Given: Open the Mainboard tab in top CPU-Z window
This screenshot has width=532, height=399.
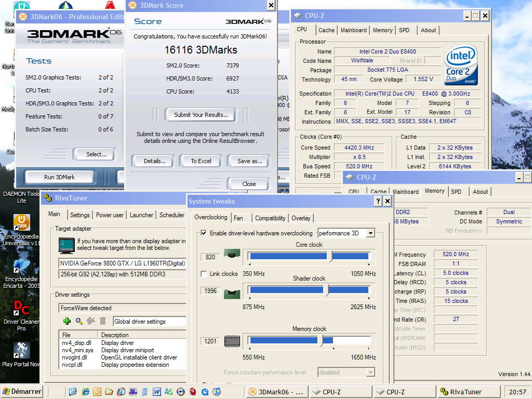Looking at the screenshot, I should (x=353, y=30).
